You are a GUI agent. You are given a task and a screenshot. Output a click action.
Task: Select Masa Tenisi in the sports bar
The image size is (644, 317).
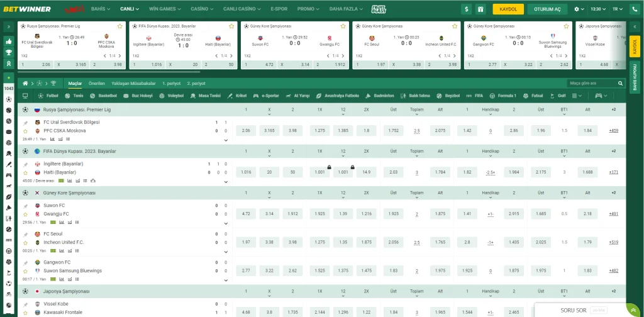click(206, 96)
